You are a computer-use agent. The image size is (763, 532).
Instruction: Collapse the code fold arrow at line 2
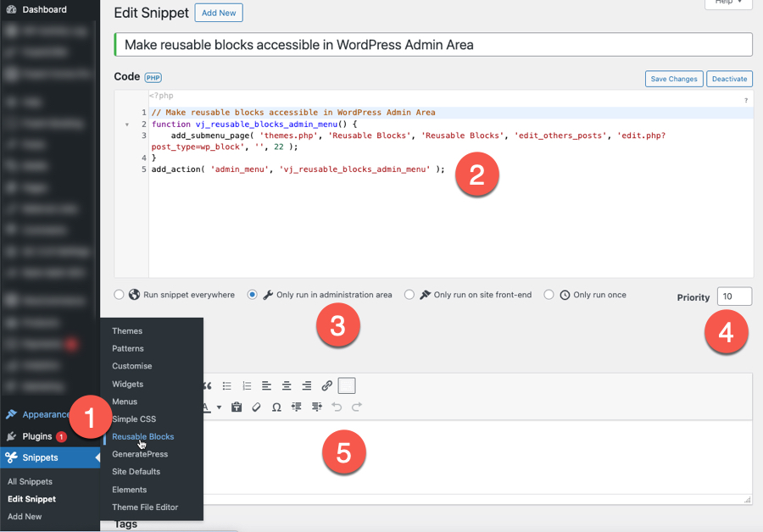click(x=127, y=125)
